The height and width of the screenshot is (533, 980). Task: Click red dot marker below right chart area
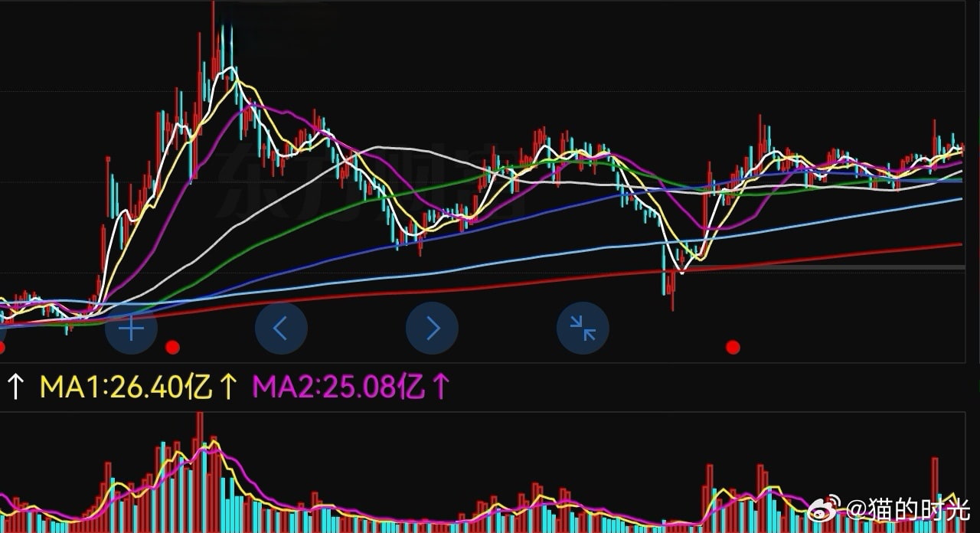click(733, 348)
